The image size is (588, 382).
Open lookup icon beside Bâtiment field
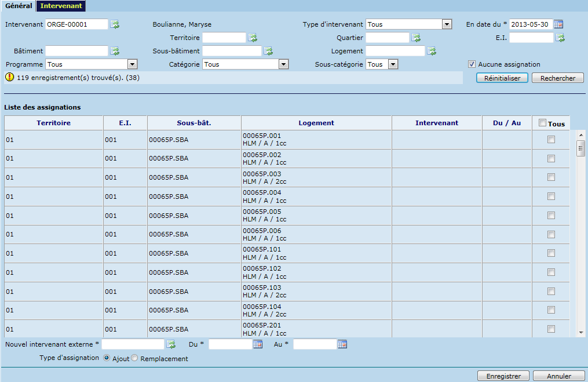coord(115,51)
